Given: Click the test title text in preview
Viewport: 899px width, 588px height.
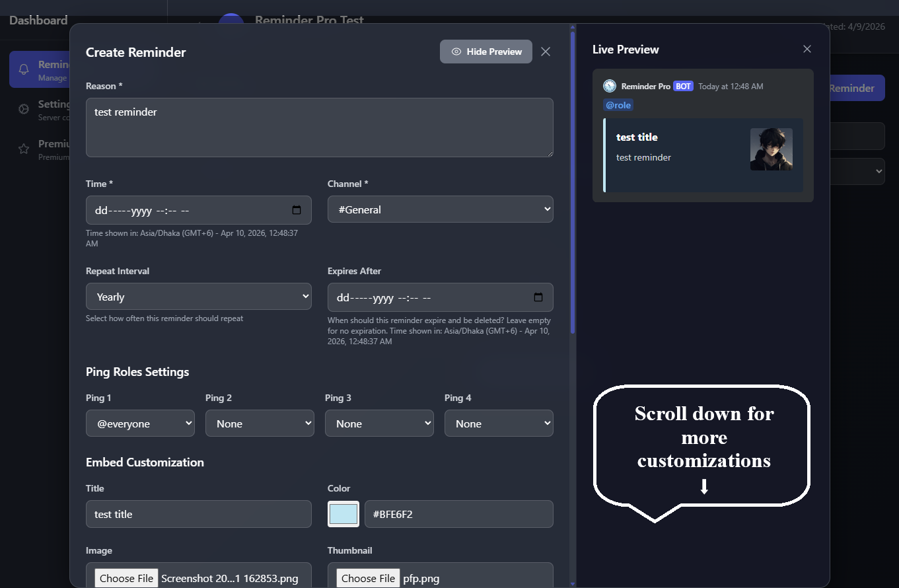Looking at the screenshot, I should (x=637, y=137).
